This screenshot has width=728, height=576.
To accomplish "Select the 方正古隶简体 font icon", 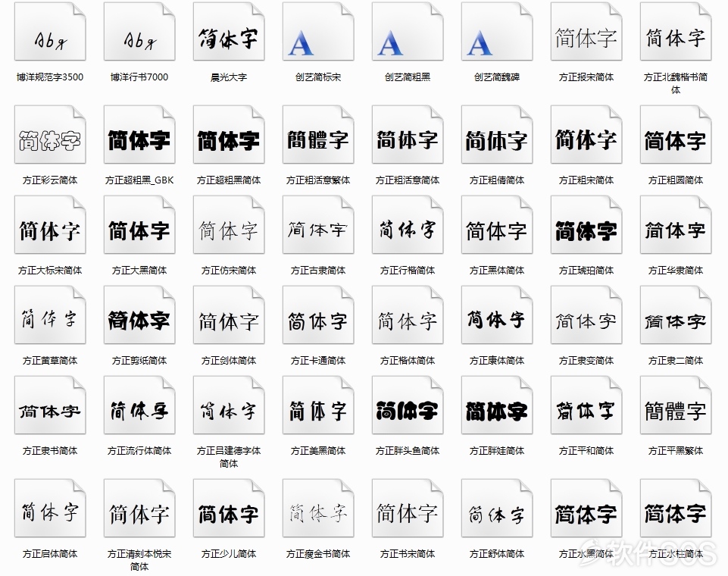I will click(x=318, y=224).
